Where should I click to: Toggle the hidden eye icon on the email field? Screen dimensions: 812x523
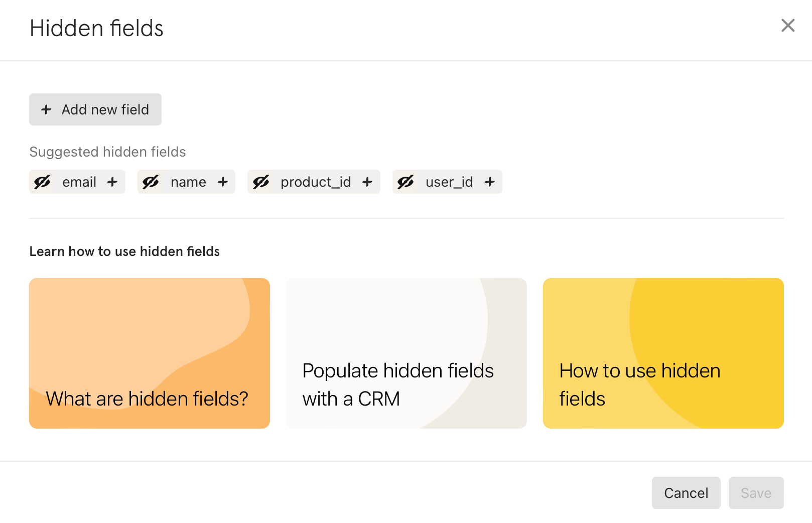[42, 182]
